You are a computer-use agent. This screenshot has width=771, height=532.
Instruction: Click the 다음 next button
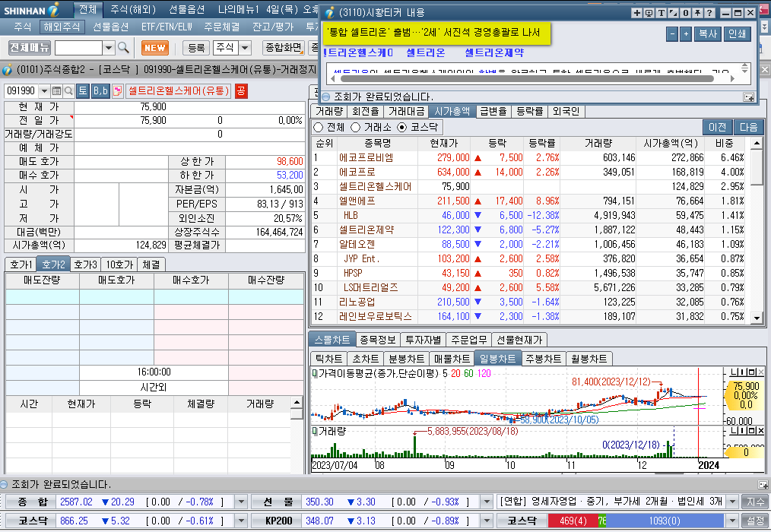[749, 128]
